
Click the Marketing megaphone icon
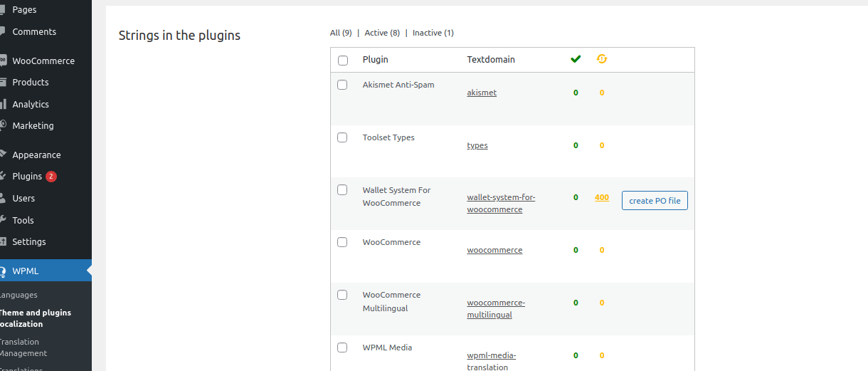click(3, 125)
